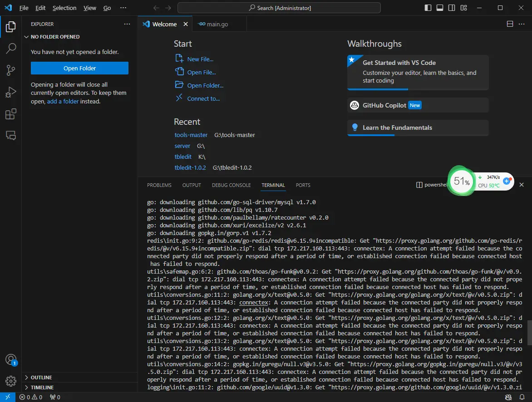Open the Explorer view in activity bar
This screenshot has width=532, height=402.
[x=10, y=26]
